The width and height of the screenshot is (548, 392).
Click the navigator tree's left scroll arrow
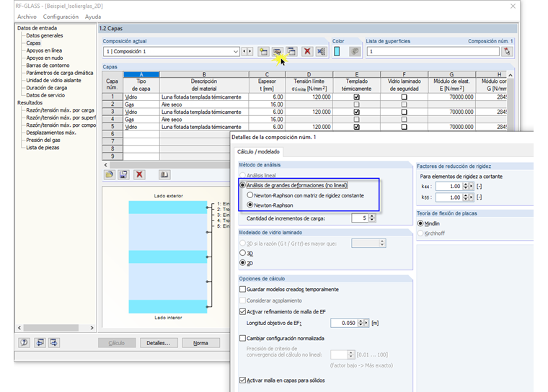click(x=19, y=328)
